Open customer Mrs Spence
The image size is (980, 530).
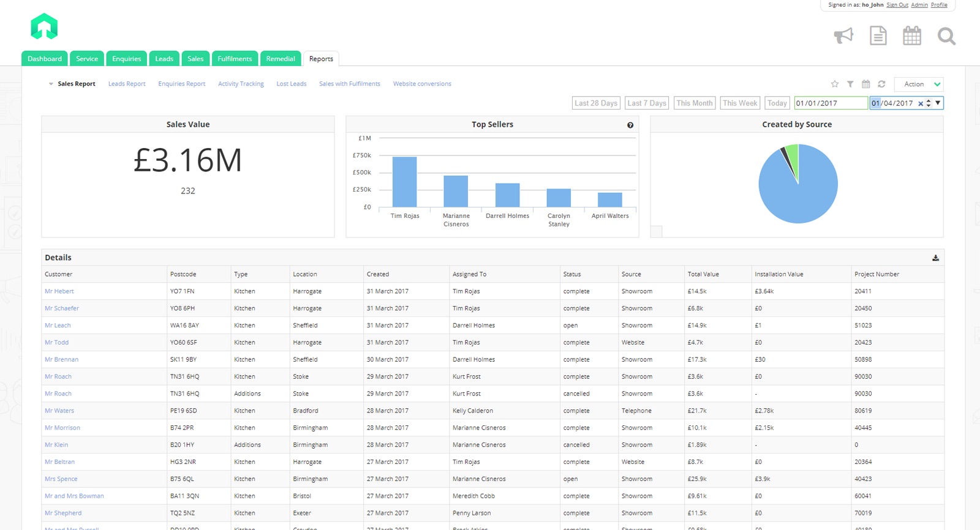61,479
